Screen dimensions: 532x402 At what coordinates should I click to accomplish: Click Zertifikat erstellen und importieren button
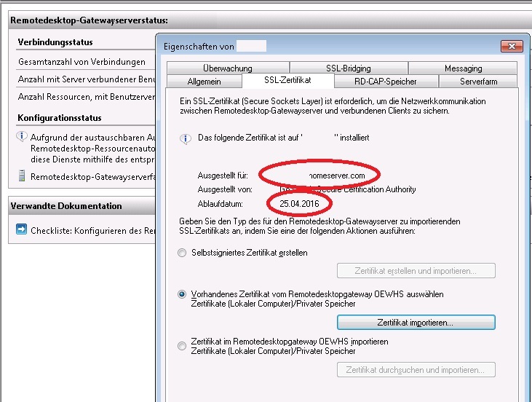pyautogui.click(x=416, y=271)
